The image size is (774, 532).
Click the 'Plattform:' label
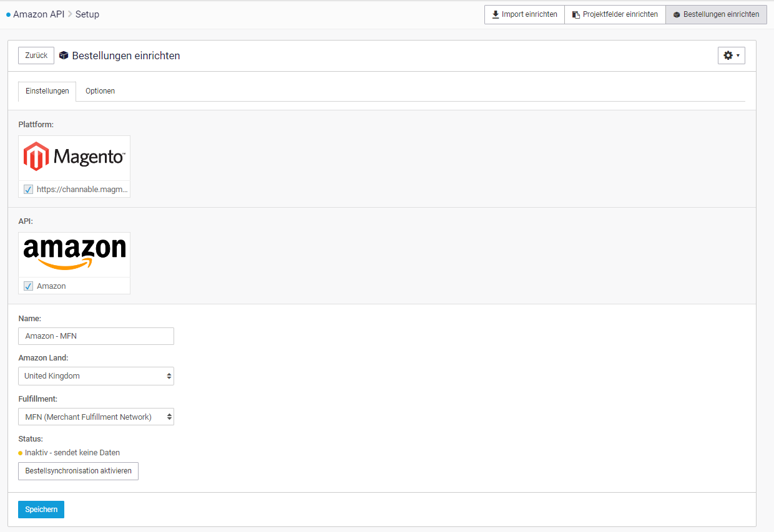[x=36, y=125]
